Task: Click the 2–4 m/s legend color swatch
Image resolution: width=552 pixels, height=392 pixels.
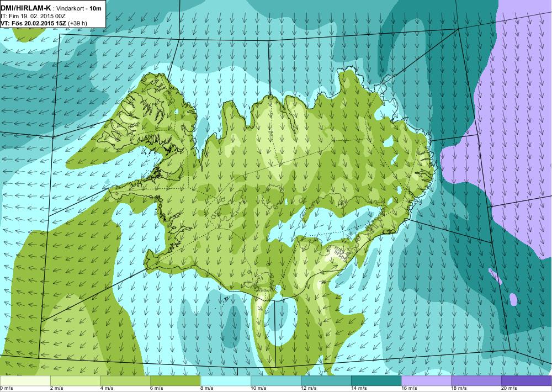Action: 75,381
